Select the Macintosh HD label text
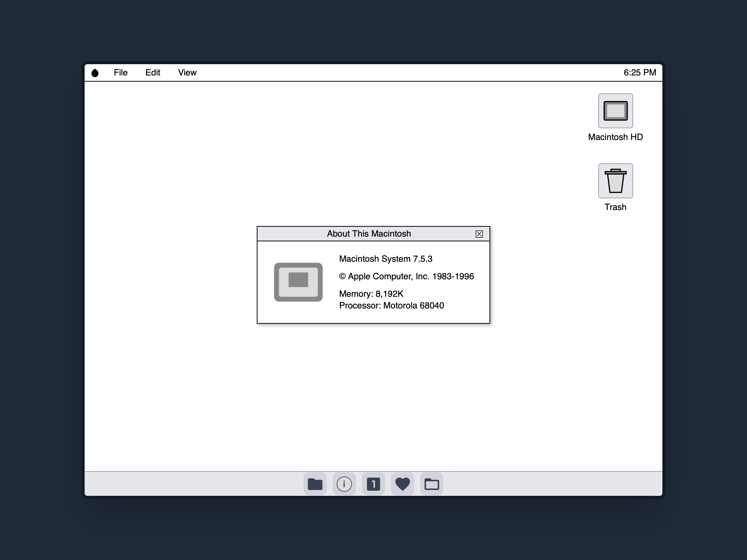747x560 pixels. click(615, 137)
